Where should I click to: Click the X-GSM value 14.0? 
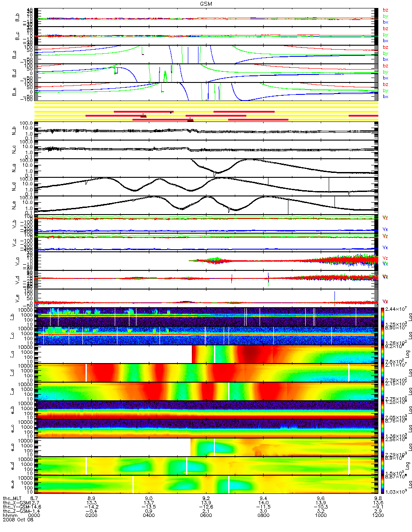[x=264, y=503]
